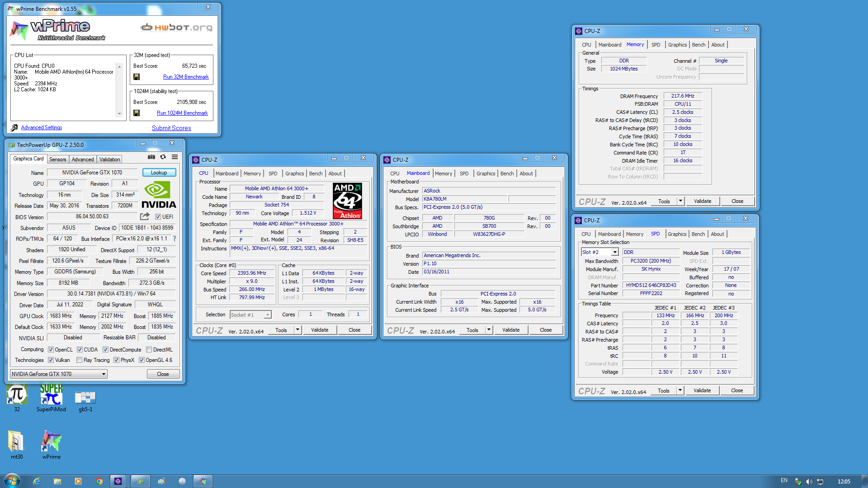Open the GPU-Z hamburger menu

click(x=175, y=157)
